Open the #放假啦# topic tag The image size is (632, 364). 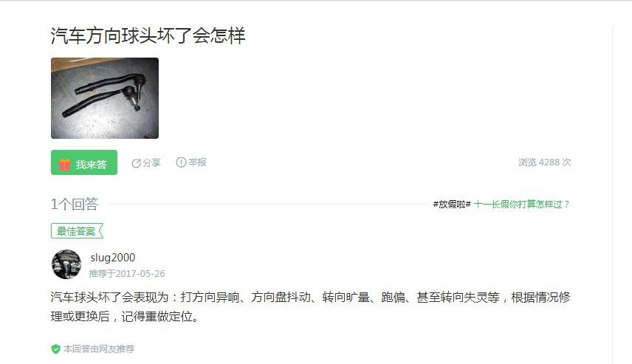click(452, 205)
